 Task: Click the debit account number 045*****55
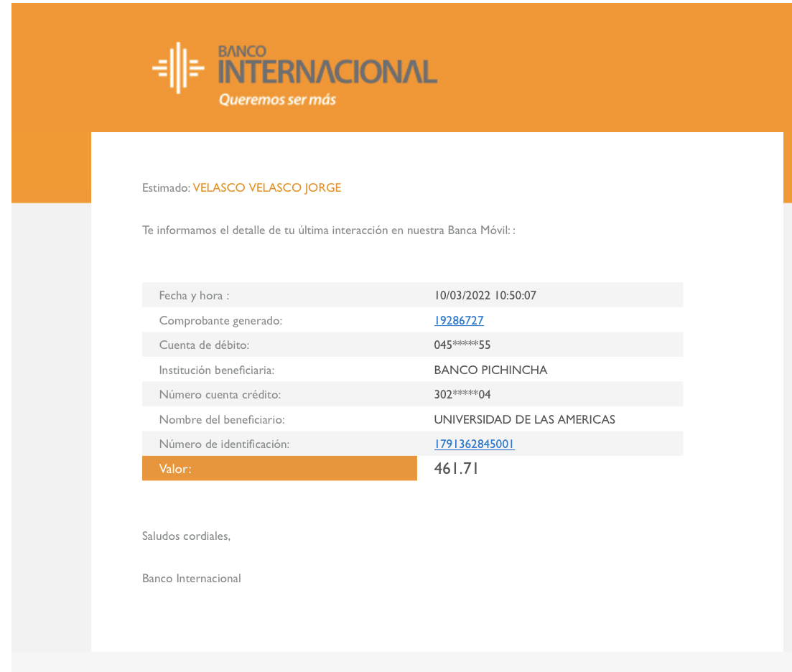462,345
